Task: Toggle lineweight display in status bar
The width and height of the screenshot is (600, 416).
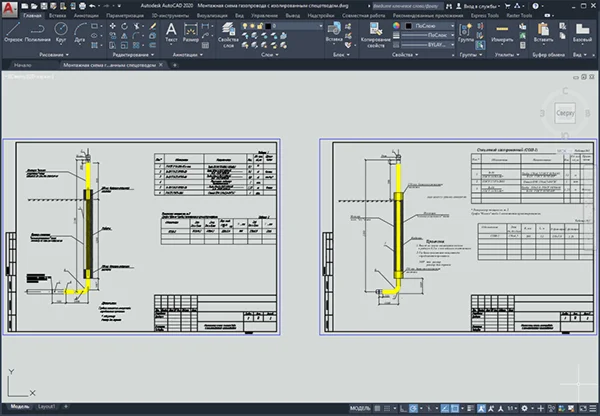Action: coord(471,409)
